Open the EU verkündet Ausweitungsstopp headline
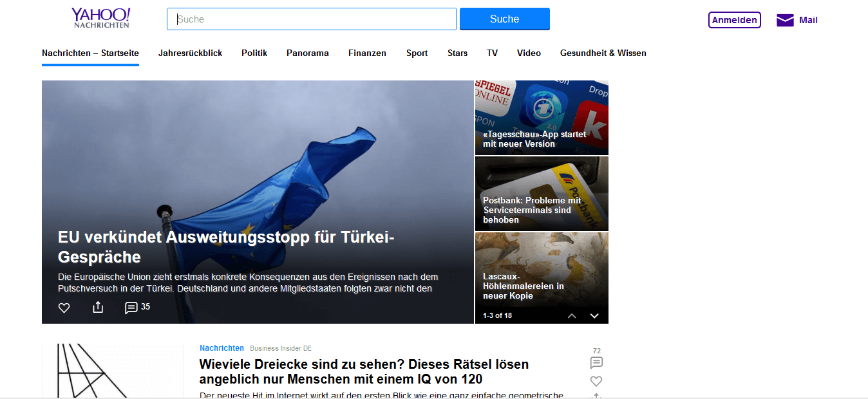This screenshot has width=868, height=399. point(226,247)
